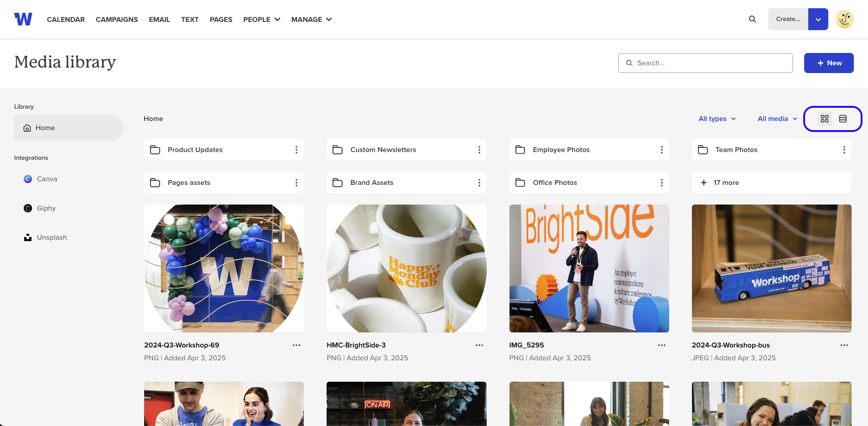Open Employee Photos folder options menu
Viewport: 868px width, 426px height.
[662, 150]
